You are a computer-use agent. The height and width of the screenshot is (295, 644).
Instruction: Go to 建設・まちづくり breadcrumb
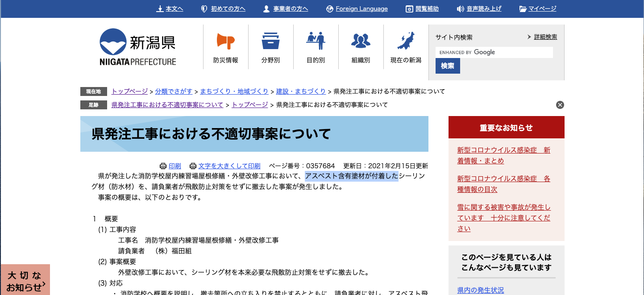(x=301, y=91)
